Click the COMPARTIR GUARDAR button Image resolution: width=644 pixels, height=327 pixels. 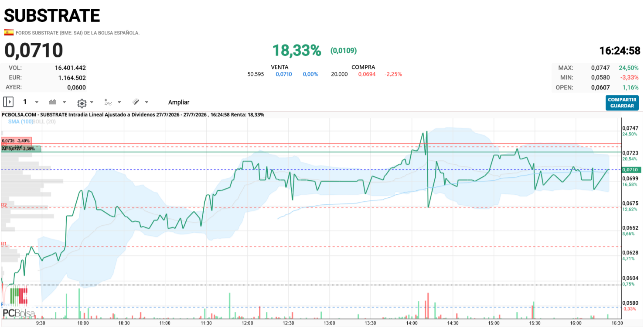point(622,103)
